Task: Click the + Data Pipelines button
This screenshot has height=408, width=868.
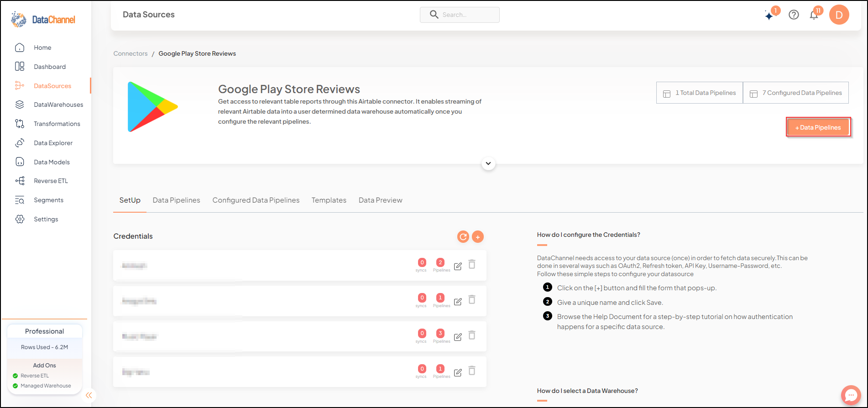Action: pos(818,127)
